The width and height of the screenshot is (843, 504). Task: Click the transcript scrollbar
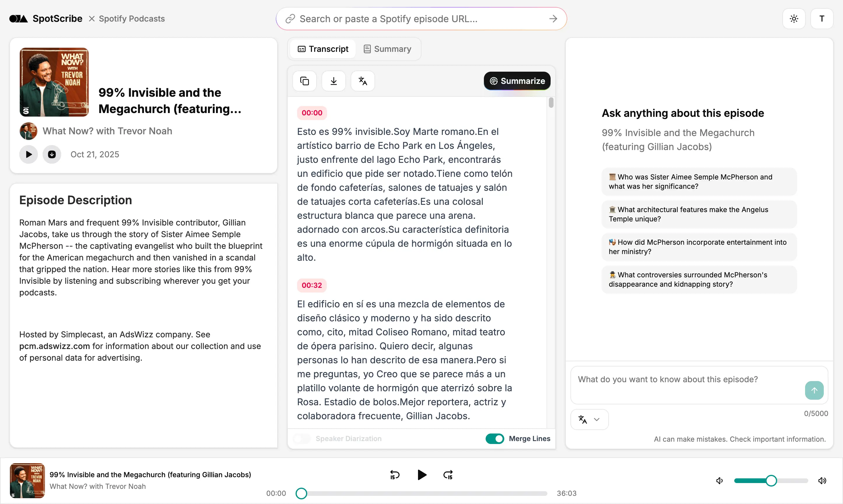(551, 103)
